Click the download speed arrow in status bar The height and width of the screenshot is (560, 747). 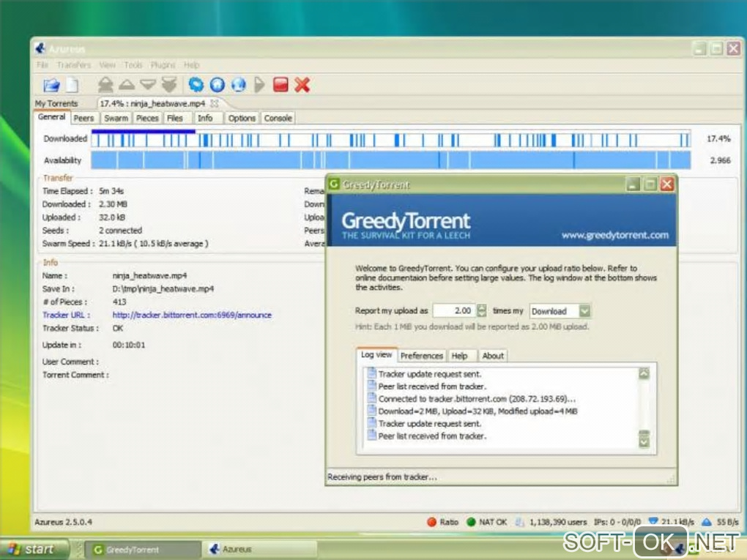[653, 522]
